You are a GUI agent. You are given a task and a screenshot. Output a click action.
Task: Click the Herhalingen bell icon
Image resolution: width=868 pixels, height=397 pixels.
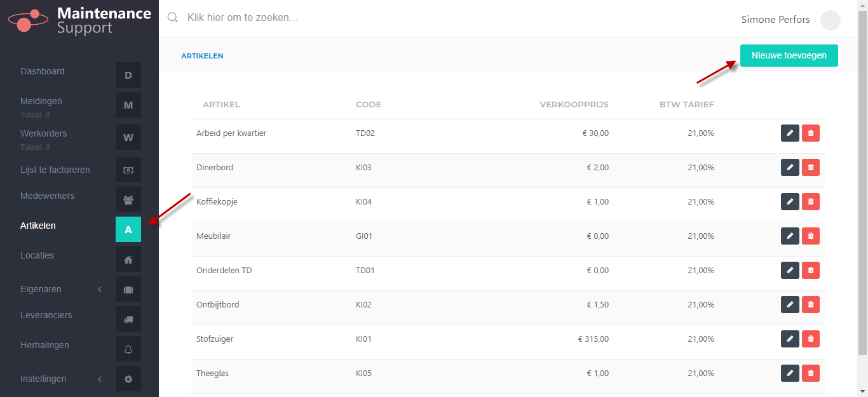[128, 349]
